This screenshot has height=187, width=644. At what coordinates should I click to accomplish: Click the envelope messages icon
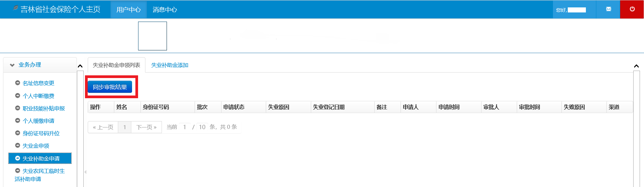click(608, 9)
